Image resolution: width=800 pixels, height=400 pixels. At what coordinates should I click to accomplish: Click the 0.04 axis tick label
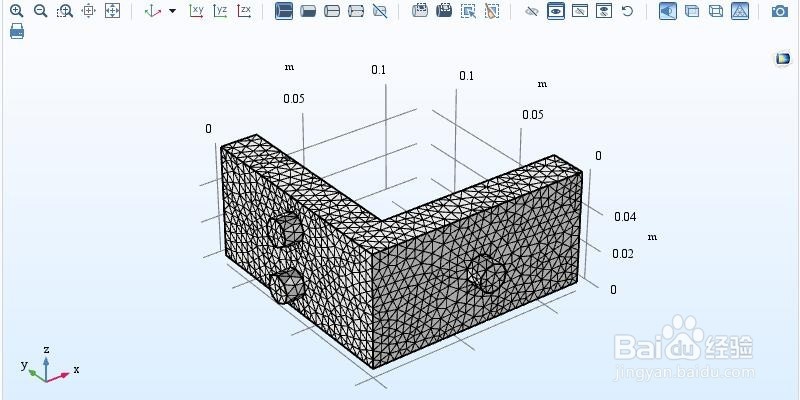coord(625,217)
